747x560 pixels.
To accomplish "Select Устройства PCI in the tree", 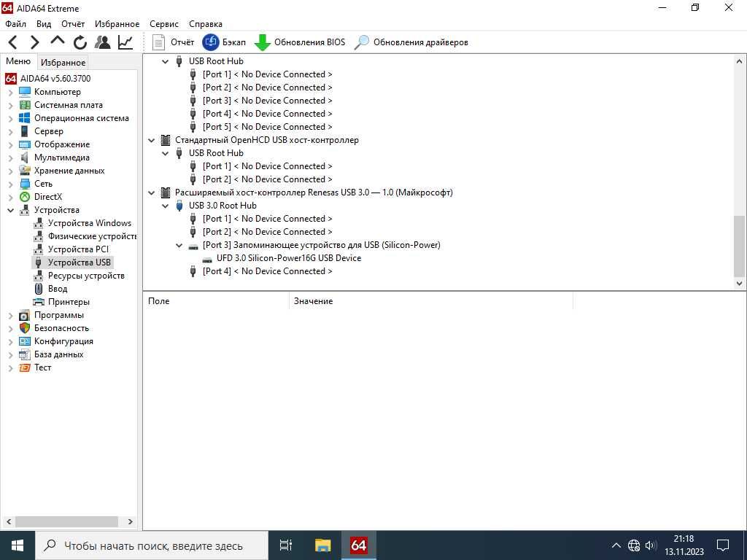I will click(x=78, y=249).
